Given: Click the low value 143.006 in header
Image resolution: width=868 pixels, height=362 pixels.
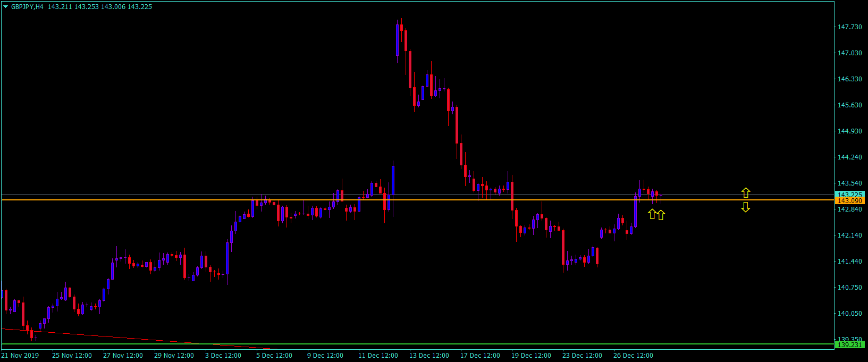Looking at the screenshot, I should click(113, 7).
